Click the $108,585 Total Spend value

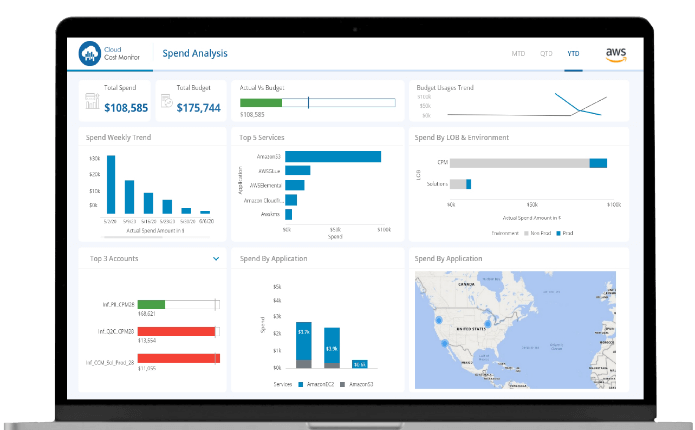point(126,108)
